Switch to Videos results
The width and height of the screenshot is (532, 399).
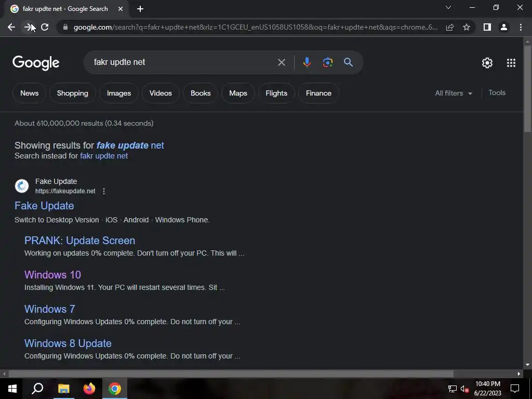click(161, 94)
